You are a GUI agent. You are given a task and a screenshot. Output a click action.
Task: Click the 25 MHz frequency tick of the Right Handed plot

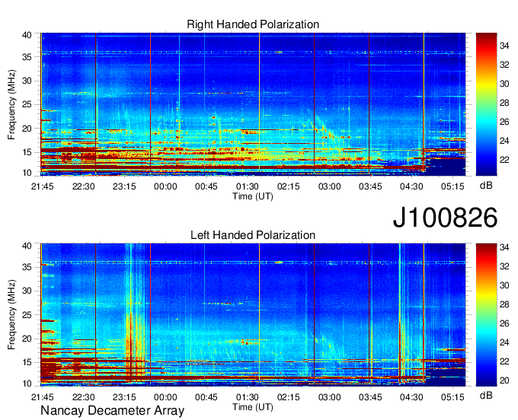(x=27, y=104)
